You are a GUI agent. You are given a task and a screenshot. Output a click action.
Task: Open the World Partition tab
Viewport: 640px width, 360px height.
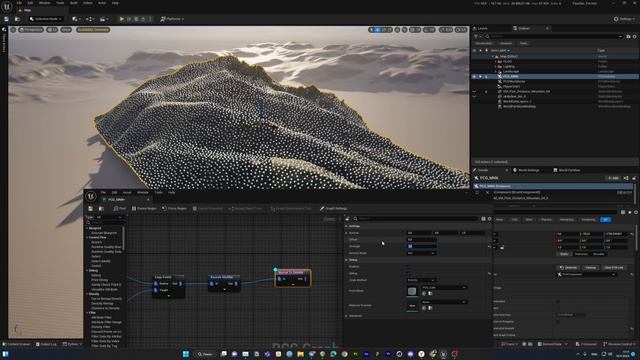pyautogui.click(x=567, y=170)
